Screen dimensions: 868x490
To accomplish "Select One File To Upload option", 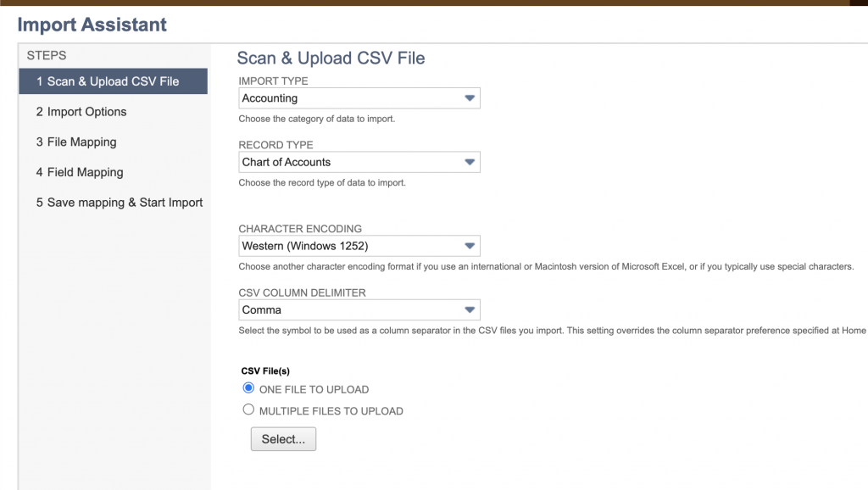I will tap(248, 388).
